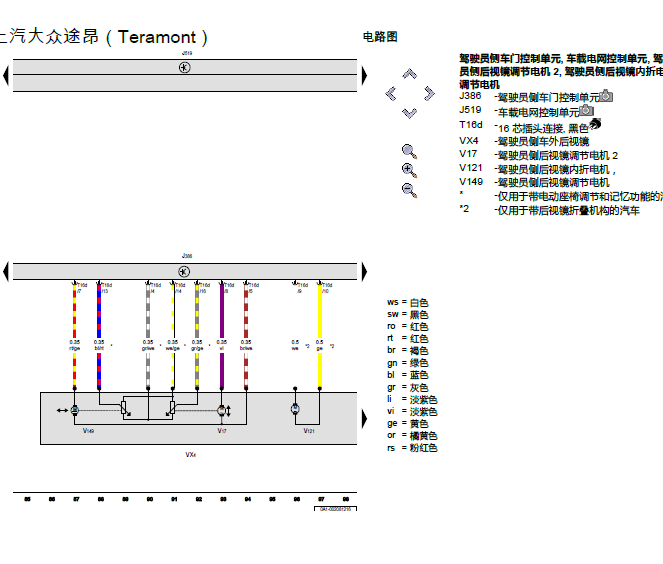Click the 'bl = 蓝色' color code entry
This screenshot has height=564, width=663.
click(x=408, y=375)
